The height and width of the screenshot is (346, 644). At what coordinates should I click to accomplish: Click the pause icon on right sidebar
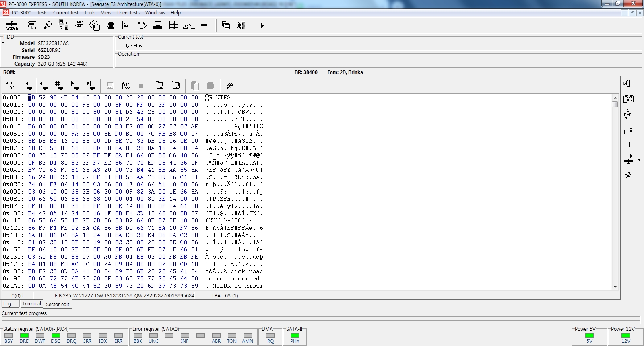(x=628, y=144)
